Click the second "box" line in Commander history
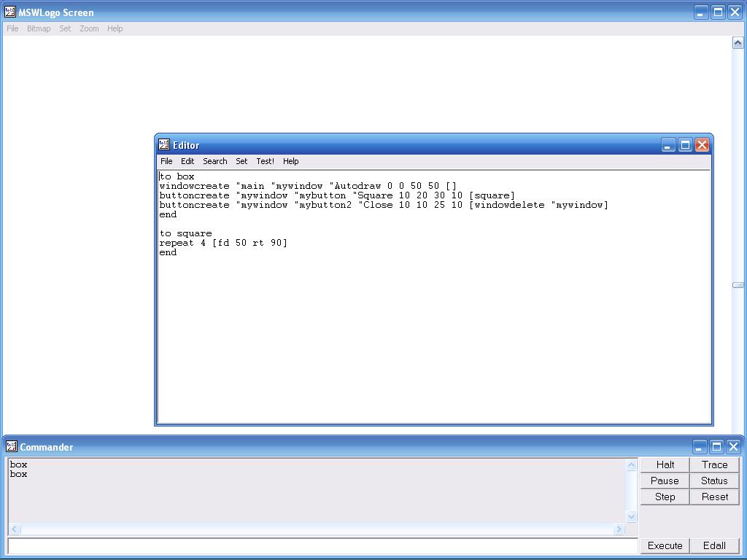Viewport: 747px width, 560px height. coord(18,474)
